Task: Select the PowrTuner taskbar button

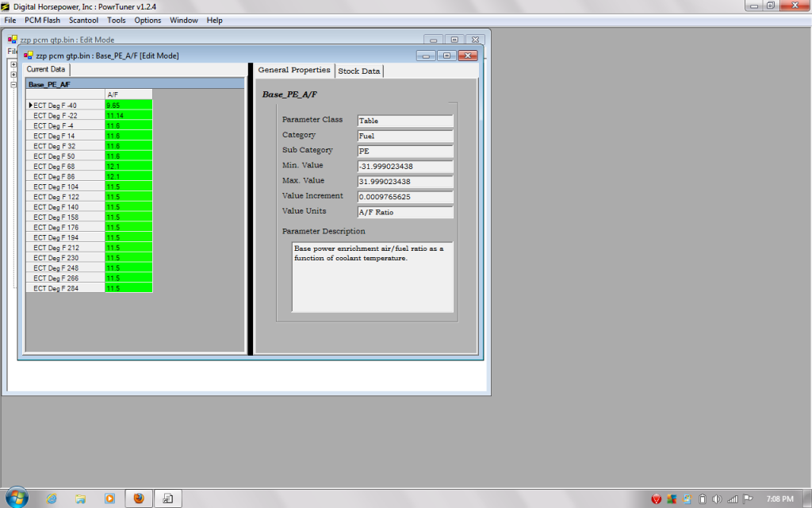Action: point(168,498)
